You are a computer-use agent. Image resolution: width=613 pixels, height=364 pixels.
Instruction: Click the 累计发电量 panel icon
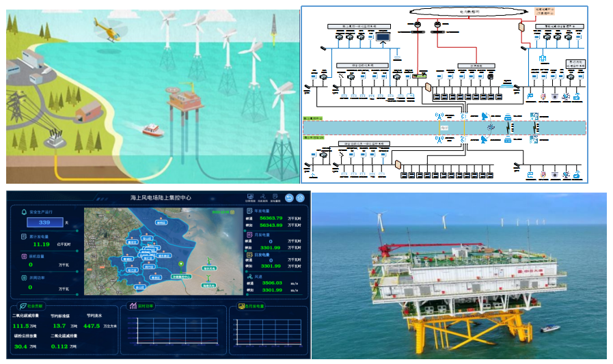click(x=23, y=237)
